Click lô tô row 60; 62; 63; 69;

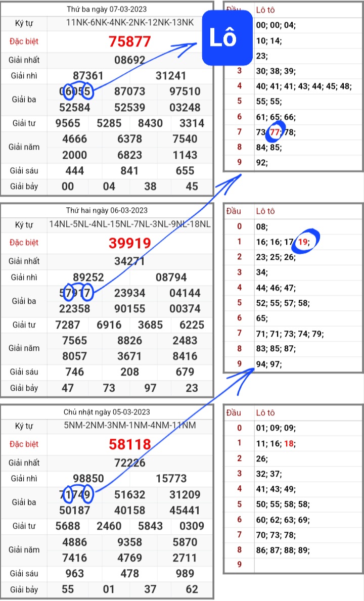[x=283, y=520]
